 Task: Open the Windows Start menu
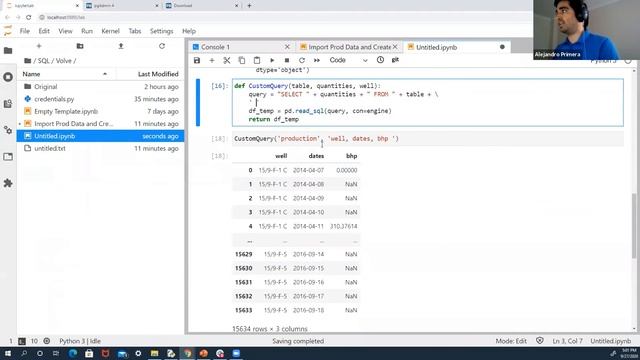7,353
